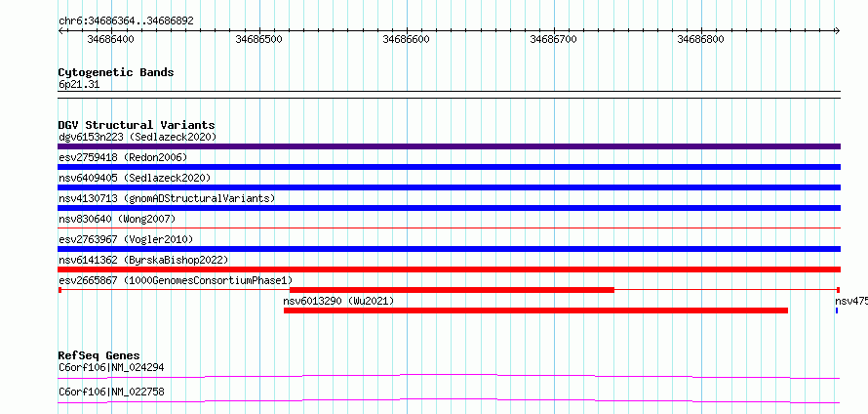This screenshot has width=868, height=414.
Task: Open the Cytogenetic Bands track heading
Action: pos(116,72)
